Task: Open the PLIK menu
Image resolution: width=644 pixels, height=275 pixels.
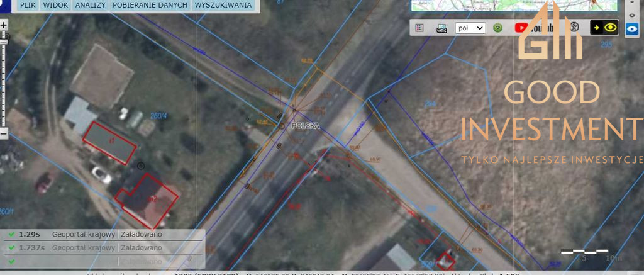Action: 28,5
